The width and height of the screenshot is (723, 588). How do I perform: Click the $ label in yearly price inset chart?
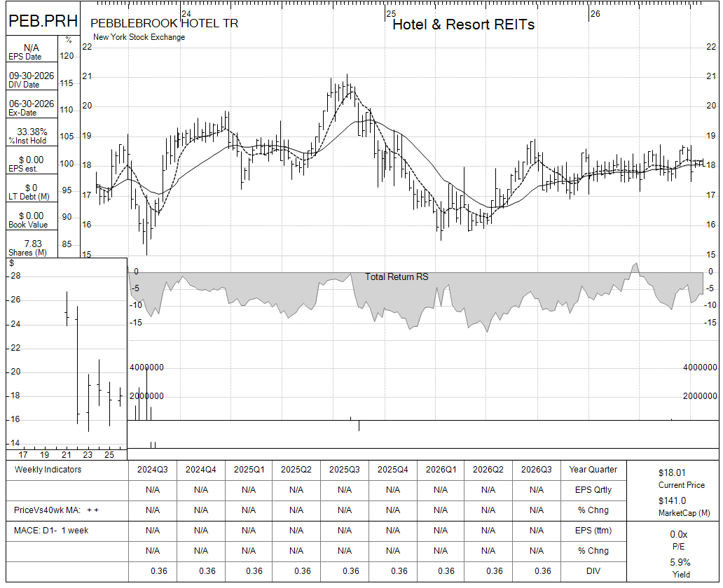[11, 263]
